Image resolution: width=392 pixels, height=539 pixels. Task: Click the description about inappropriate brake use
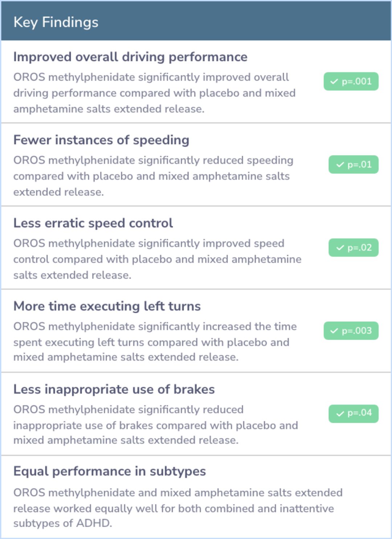click(156, 425)
